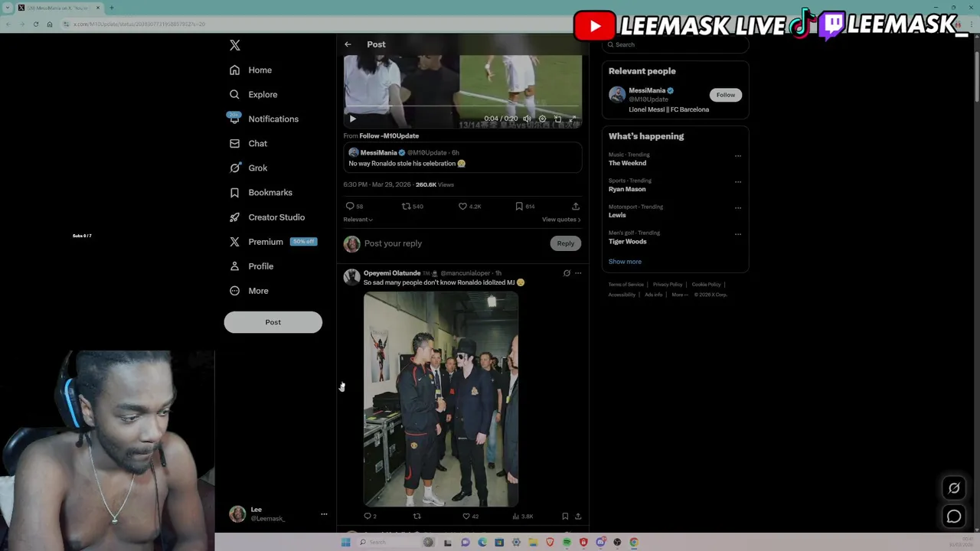The width and height of the screenshot is (980, 551).
Task: Open Brave browser from the taskbar
Action: coord(550,543)
